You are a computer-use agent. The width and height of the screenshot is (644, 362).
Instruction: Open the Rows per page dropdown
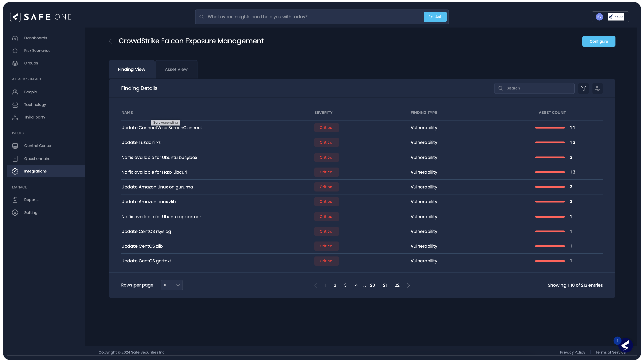[171, 285]
